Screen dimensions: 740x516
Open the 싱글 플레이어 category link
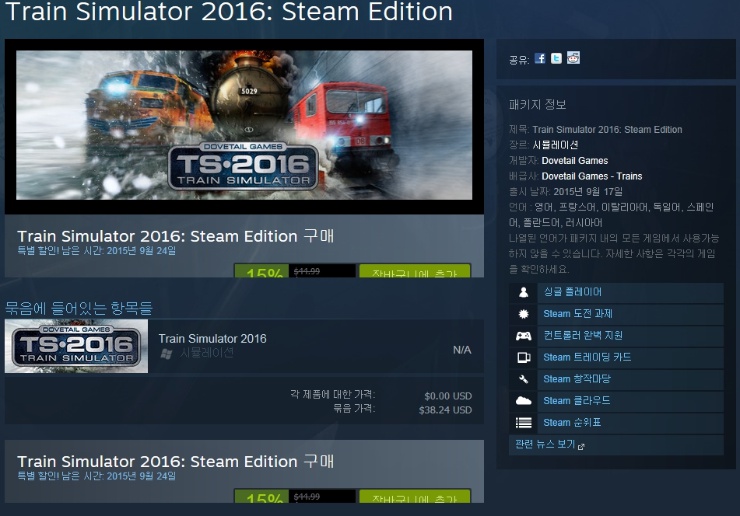pyautogui.click(x=572, y=292)
